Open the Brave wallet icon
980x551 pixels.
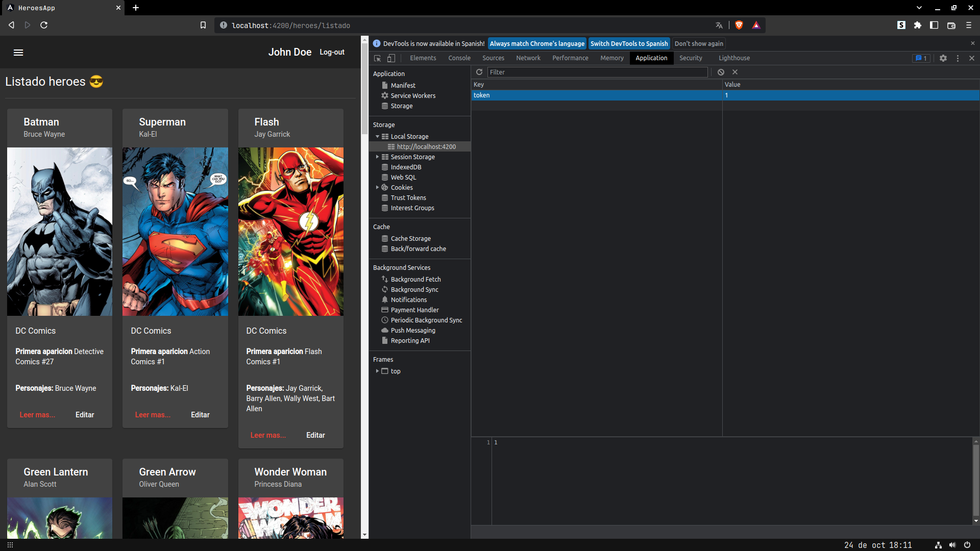951,25
